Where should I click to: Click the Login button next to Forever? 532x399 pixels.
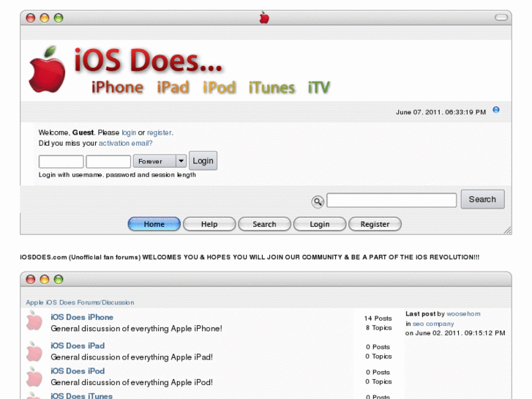(203, 160)
